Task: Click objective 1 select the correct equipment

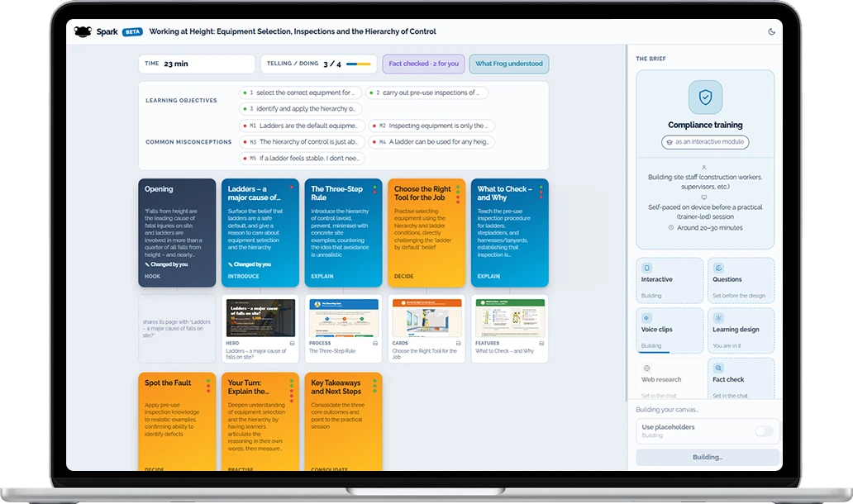Action: 300,93
